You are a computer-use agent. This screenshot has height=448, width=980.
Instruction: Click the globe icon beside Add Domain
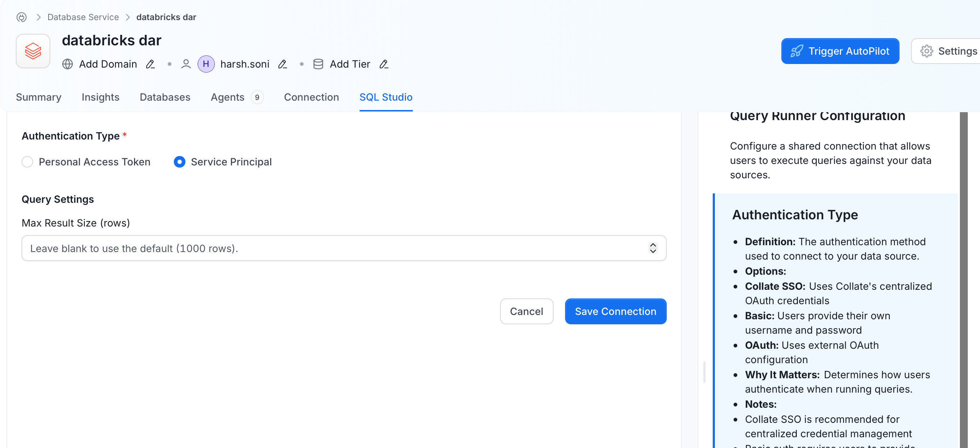click(x=67, y=64)
